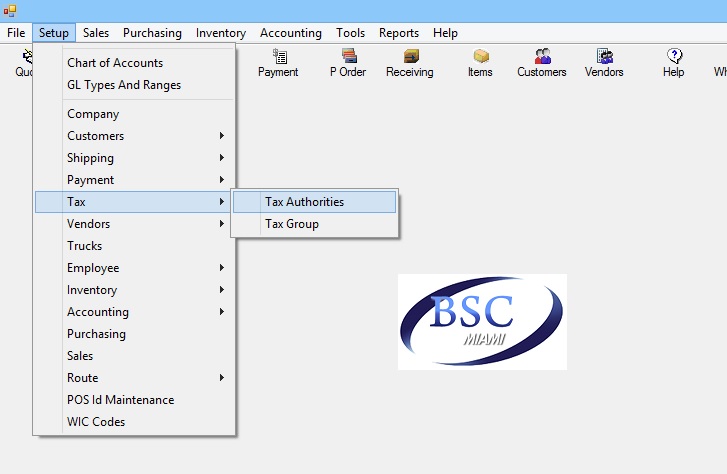This screenshot has height=474, width=727.
Task: Click the application icon in title bar
Action: (10, 10)
